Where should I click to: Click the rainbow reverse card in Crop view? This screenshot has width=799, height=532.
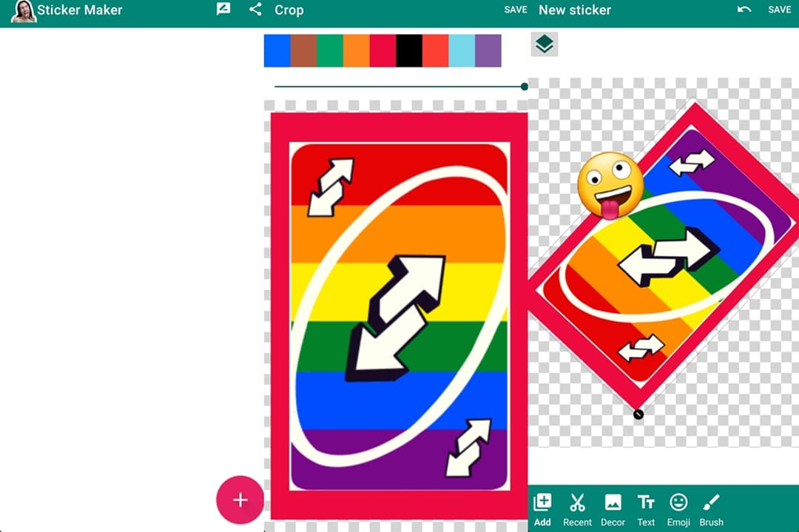pyautogui.click(x=399, y=316)
